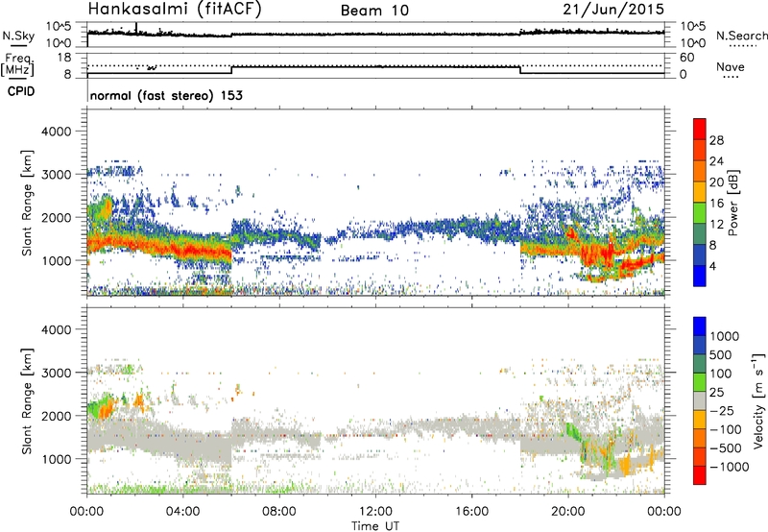Click the 'CPID' label

(x=21, y=91)
